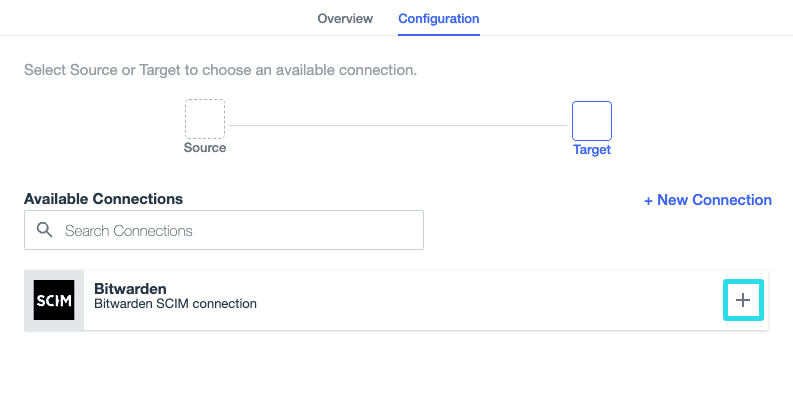Select the dashed Source box
Image resolution: width=793 pixels, height=409 pixels.
[205, 118]
